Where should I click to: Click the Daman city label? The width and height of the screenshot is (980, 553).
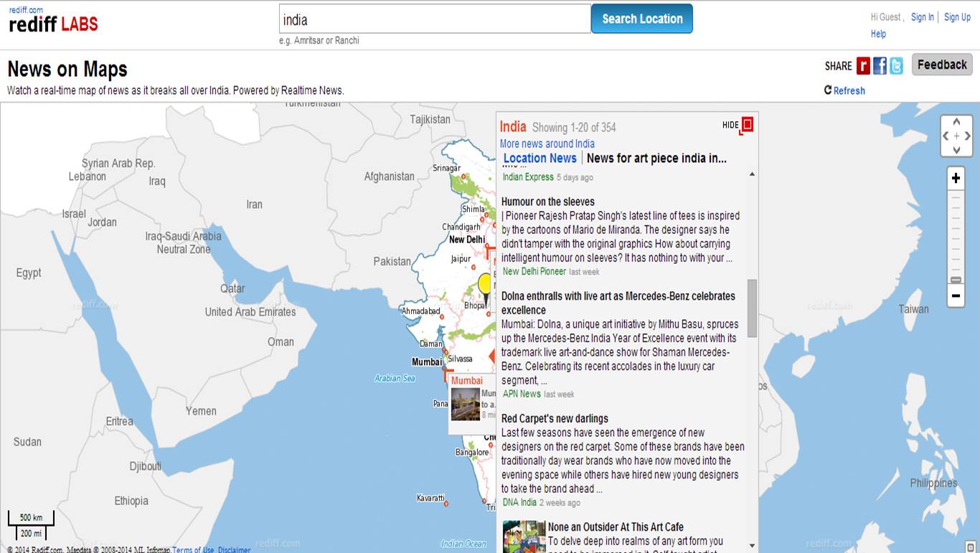point(431,344)
